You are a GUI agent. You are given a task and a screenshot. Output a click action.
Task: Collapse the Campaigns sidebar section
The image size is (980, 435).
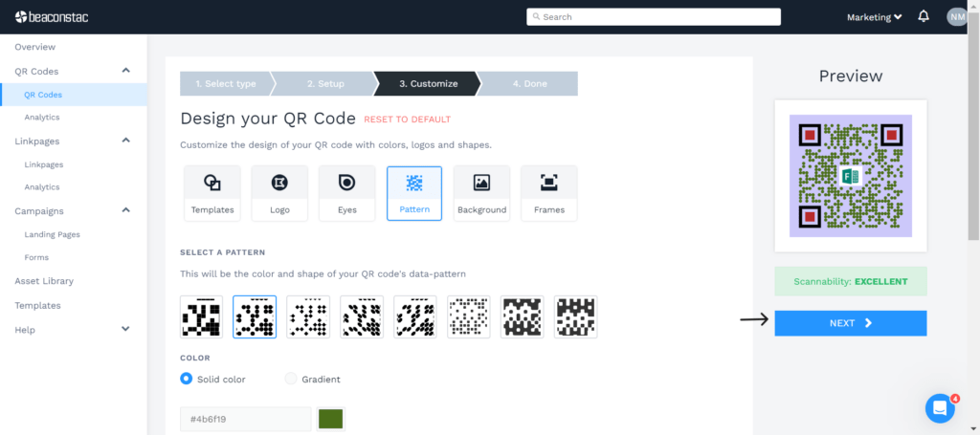tap(125, 210)
